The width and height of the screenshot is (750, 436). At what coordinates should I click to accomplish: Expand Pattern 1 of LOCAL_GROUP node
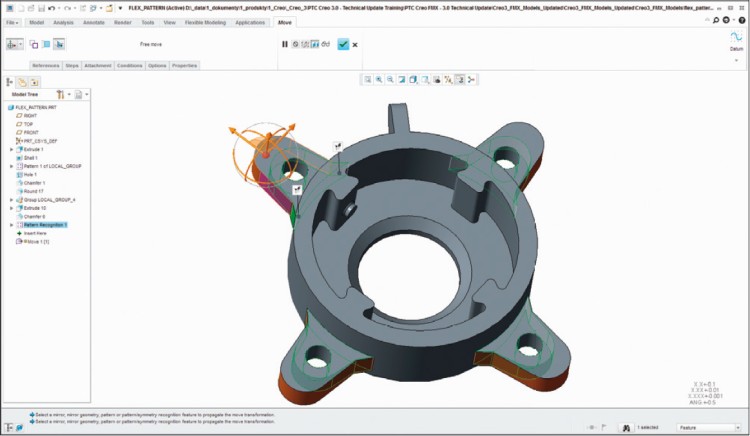11,166
